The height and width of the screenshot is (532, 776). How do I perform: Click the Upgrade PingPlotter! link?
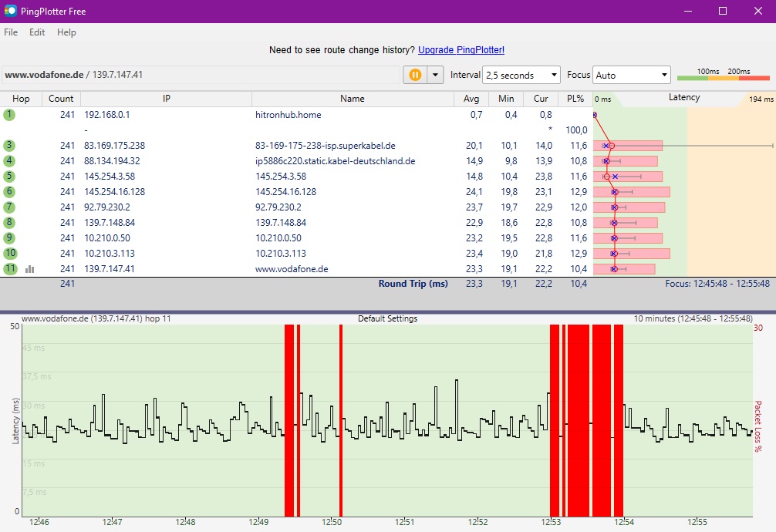(461, 50)
